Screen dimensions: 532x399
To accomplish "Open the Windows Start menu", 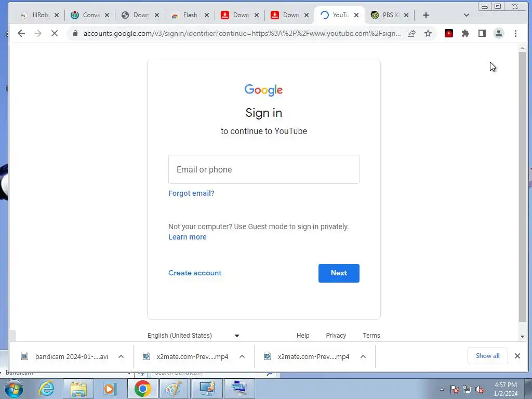I will pyautogui.click(x=14, y=389).
